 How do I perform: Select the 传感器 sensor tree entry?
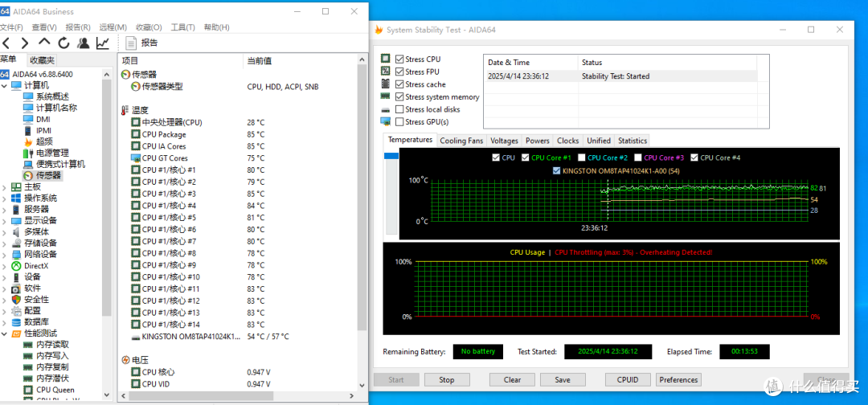(x=49, y=175)
